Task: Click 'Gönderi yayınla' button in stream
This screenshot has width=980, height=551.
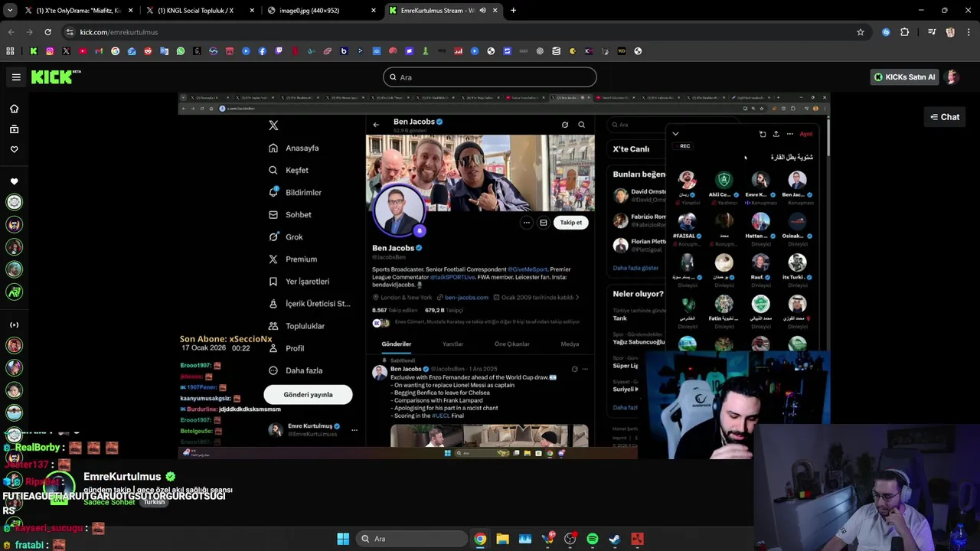Action: click(308, 395)
